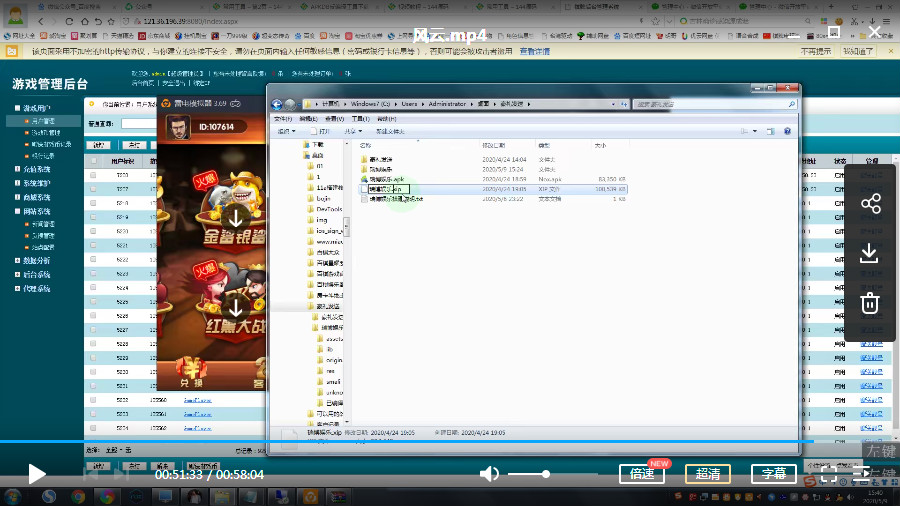900x506 pixels.
Task: Click the Explorer search box
Action: click(716, 104)
